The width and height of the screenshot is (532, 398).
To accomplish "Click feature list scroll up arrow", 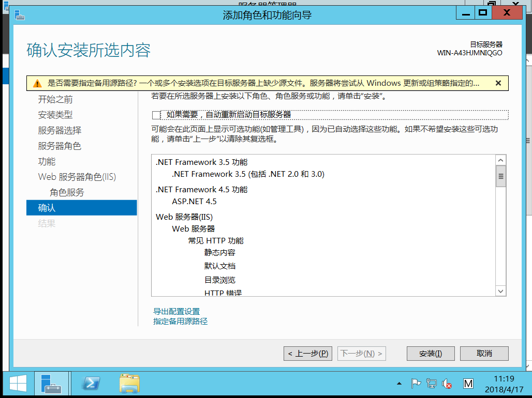I will tap(501, 160).
